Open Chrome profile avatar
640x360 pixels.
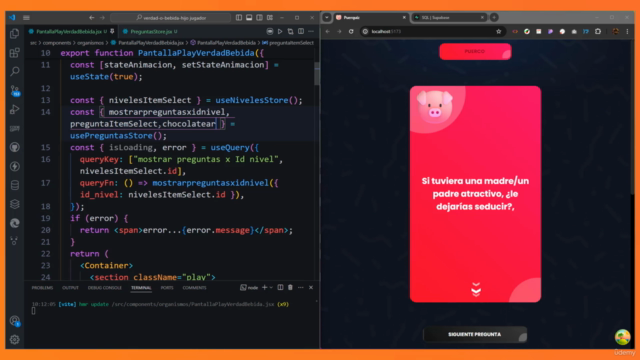pos(616,31)
